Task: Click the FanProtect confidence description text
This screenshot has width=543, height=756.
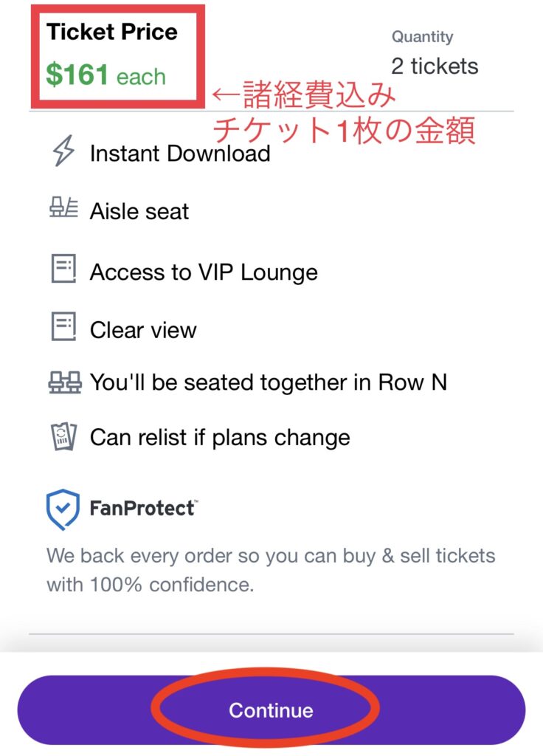Action: pos(271,570)
